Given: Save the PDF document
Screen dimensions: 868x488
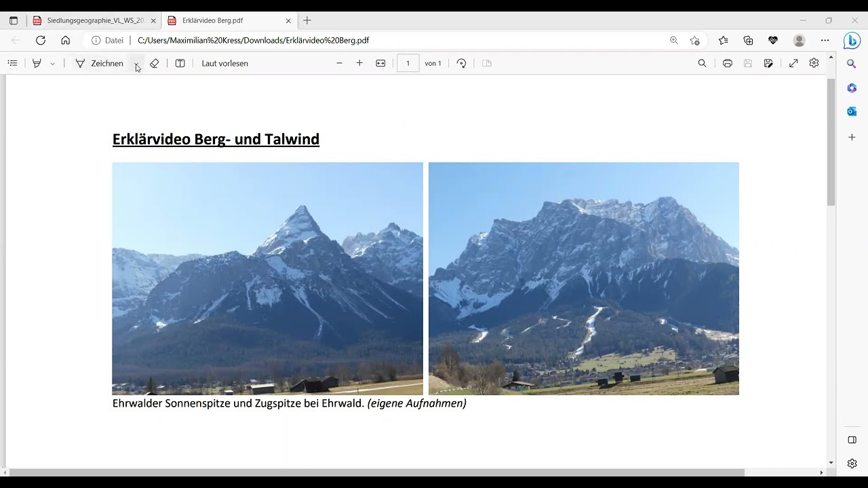Looking at the screenshot, I should tap(748, 63).
